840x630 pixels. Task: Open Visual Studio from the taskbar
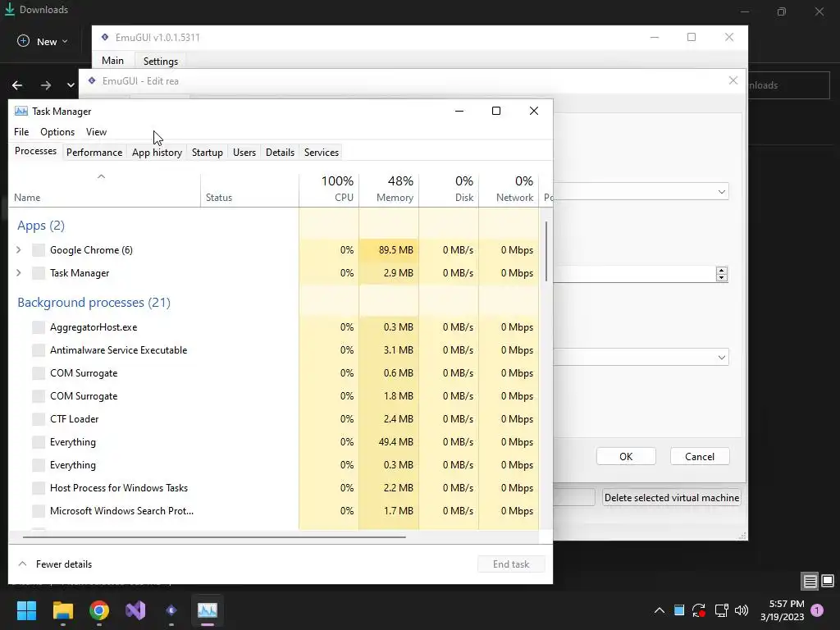pos(135,610)
